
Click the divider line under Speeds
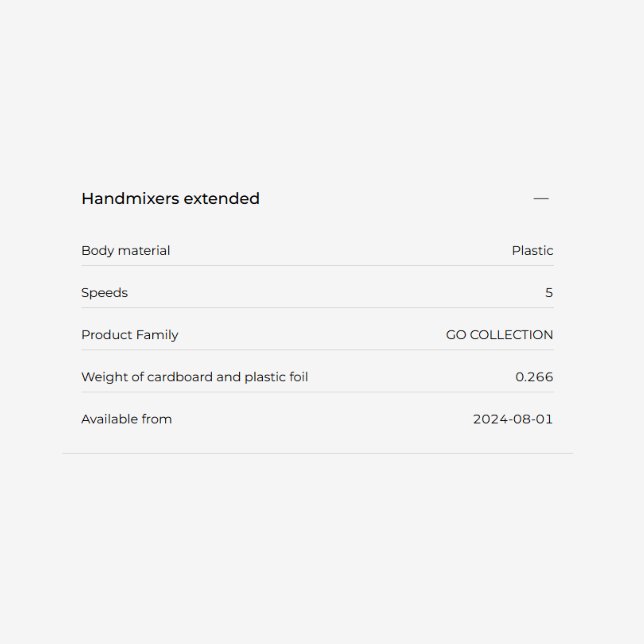click(x=317, y=308)
